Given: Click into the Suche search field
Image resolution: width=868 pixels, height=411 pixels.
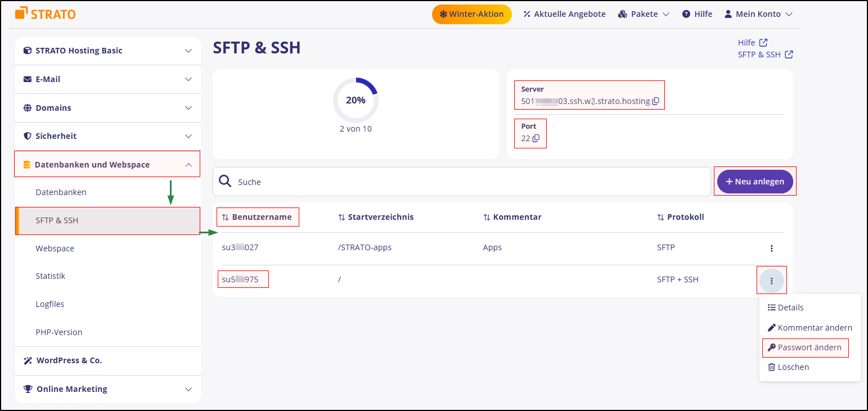Looking at the screenshot, I should [x=461, y=182].
